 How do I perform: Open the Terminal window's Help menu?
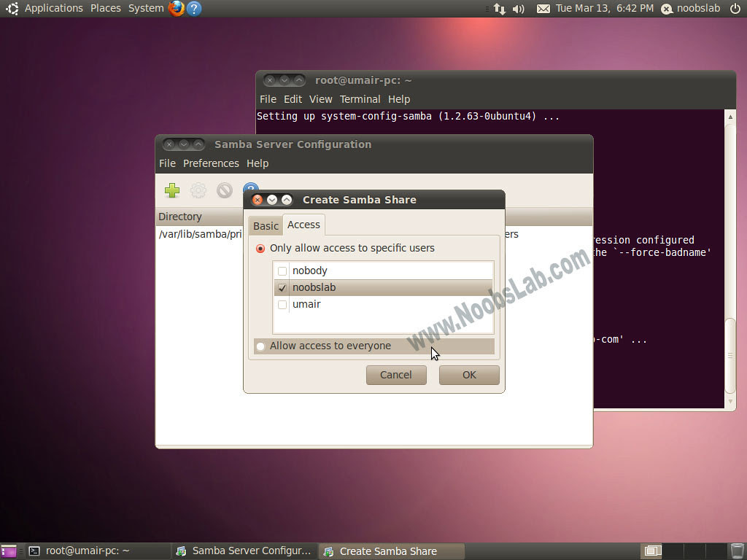pyautogui.click(x=399, y=99)
